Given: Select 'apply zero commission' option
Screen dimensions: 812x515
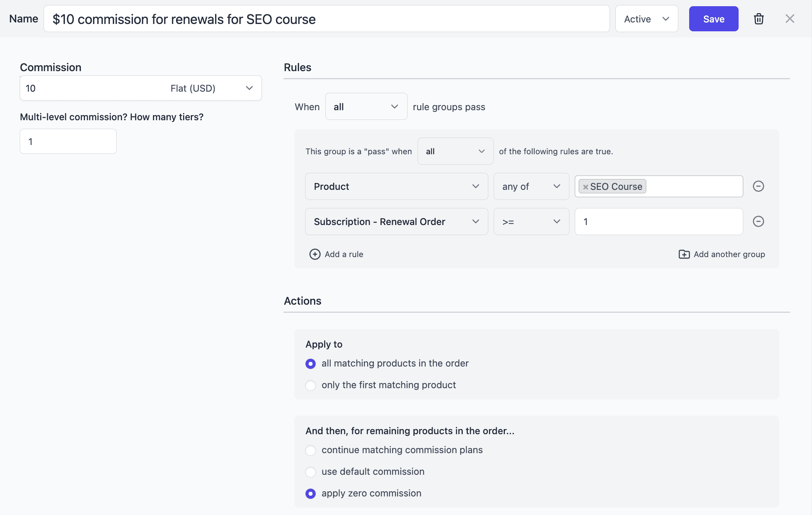Looking at the screenshot, I should [x=311, y=494].
